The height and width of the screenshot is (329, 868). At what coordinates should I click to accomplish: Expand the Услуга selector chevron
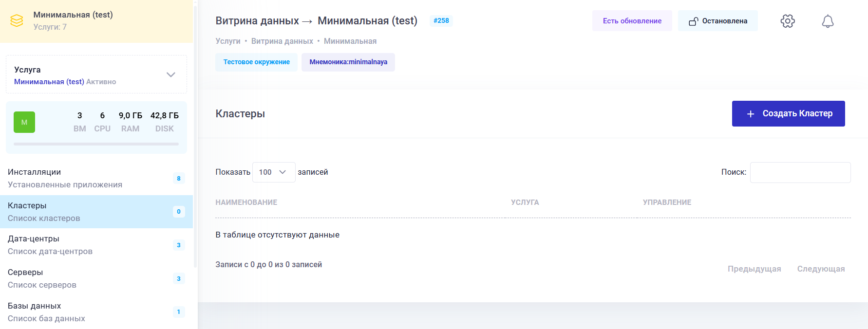170,74
